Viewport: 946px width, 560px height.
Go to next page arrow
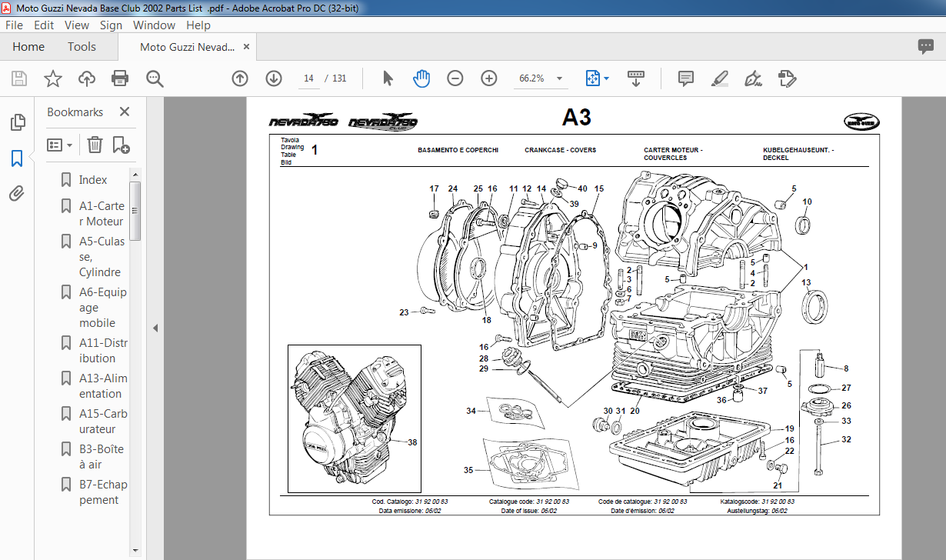274,78
